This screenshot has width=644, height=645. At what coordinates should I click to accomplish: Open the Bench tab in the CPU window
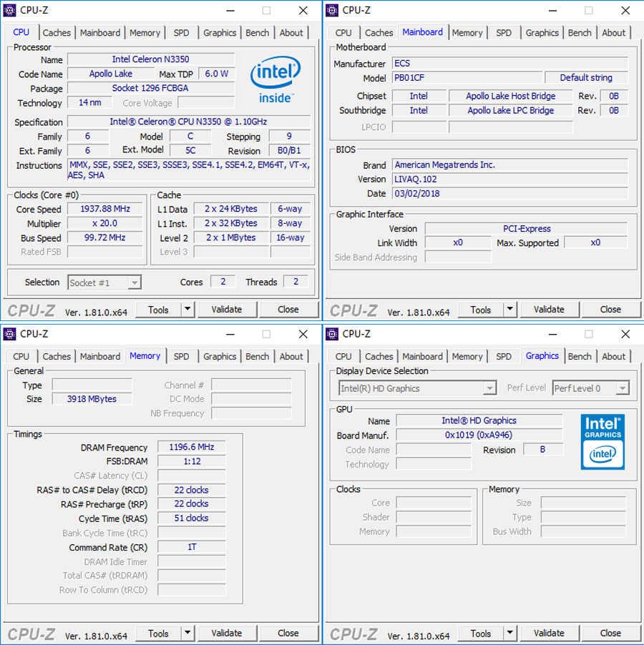coord(257,33)
